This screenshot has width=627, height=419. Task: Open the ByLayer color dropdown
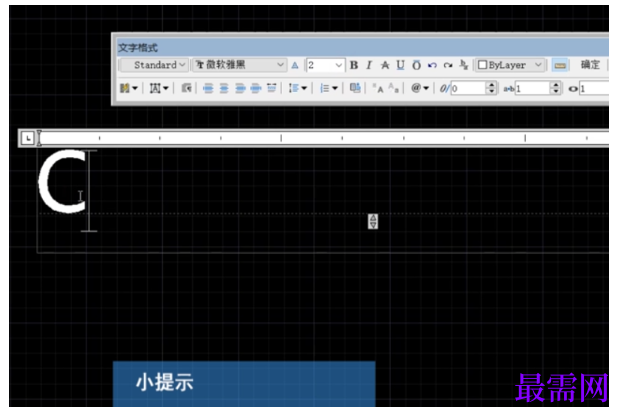[x=510, y=65]
